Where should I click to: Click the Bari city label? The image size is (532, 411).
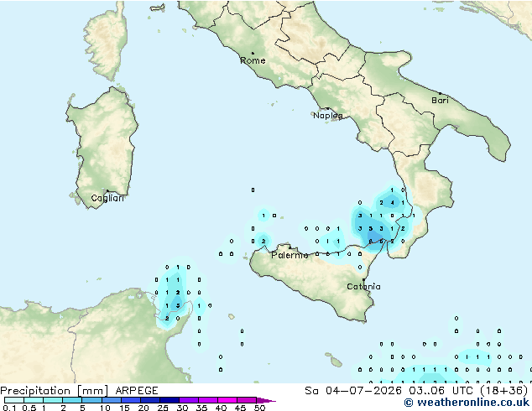[x=440, y=101]
